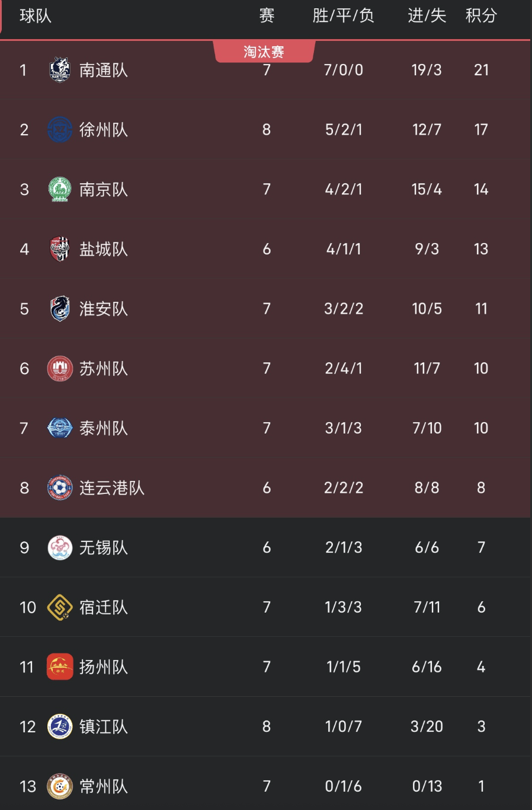Select the 淘汰赛 knockout label
Image resolution: width=532 pixels, height=810 pixels.
tap(264, 52)
